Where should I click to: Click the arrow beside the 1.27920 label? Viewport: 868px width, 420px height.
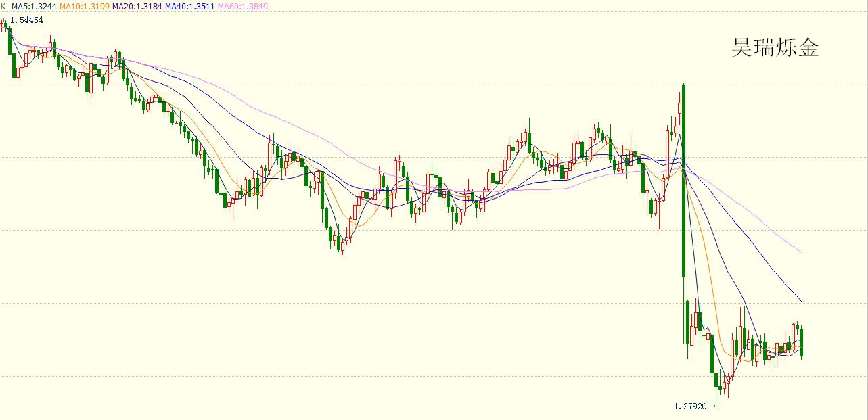pos(711,406)
